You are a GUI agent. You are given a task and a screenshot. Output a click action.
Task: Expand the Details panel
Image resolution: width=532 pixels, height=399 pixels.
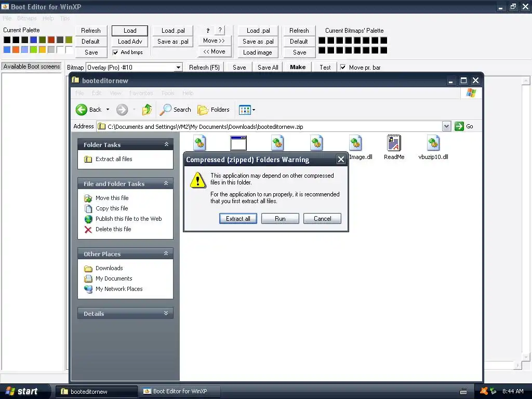[x=166, y=313]
